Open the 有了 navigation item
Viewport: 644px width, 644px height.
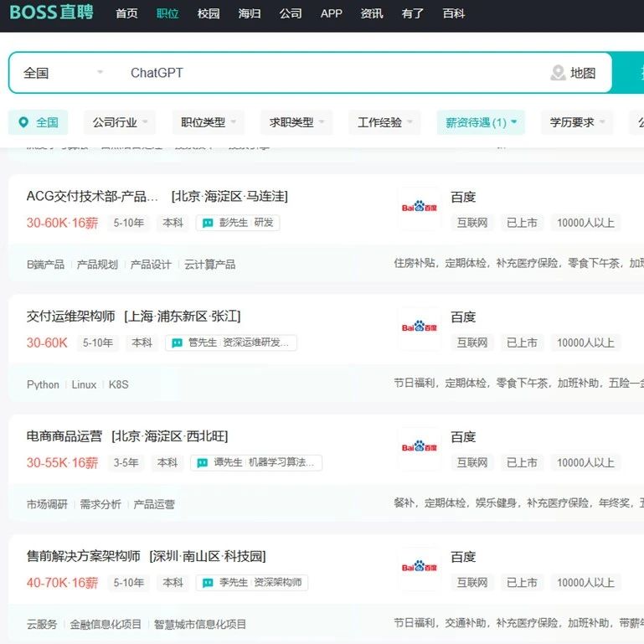[412, 13]
